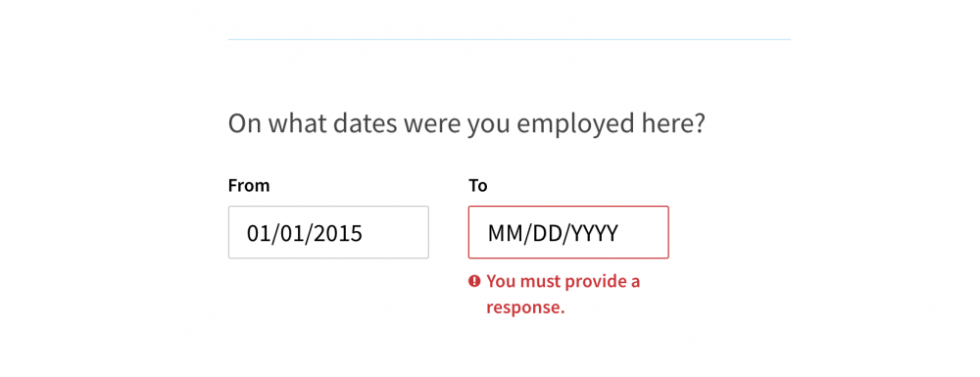The height and width of the screenshot is (377, 980).
Task: Place cursor on leading month 01 in From field
Action: [258, 233]
